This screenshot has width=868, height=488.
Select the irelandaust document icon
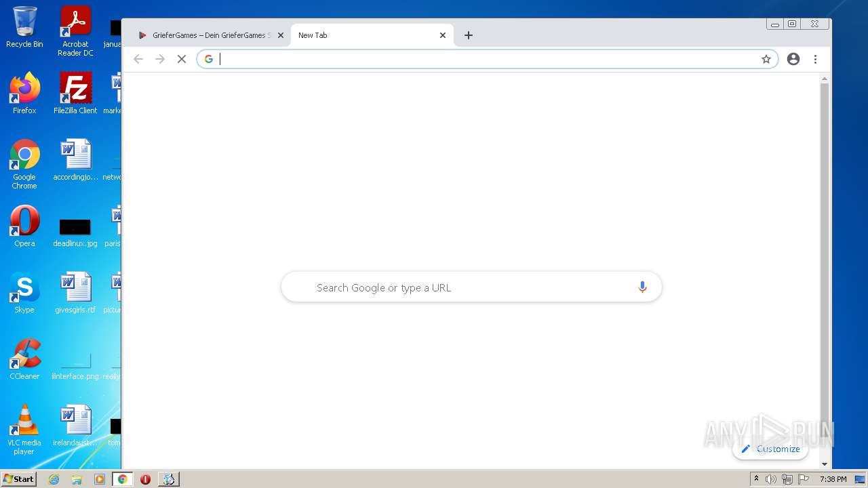[75, 426]
